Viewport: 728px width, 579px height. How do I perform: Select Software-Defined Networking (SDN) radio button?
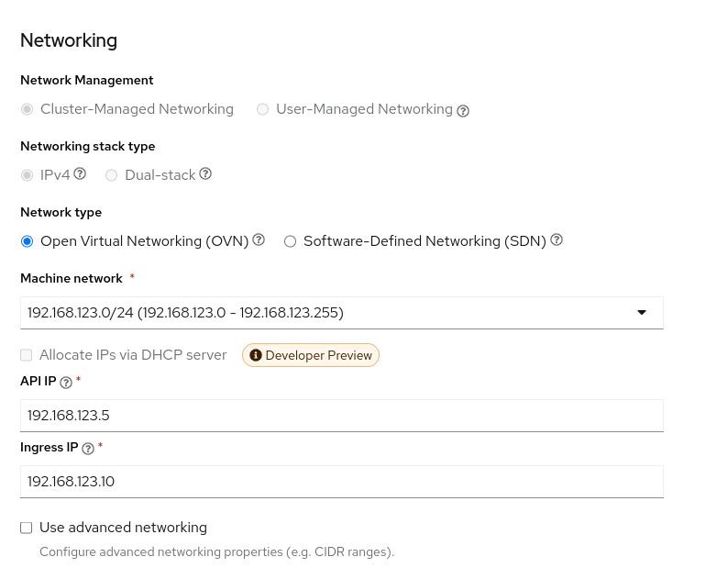click(x=291, y=241)
